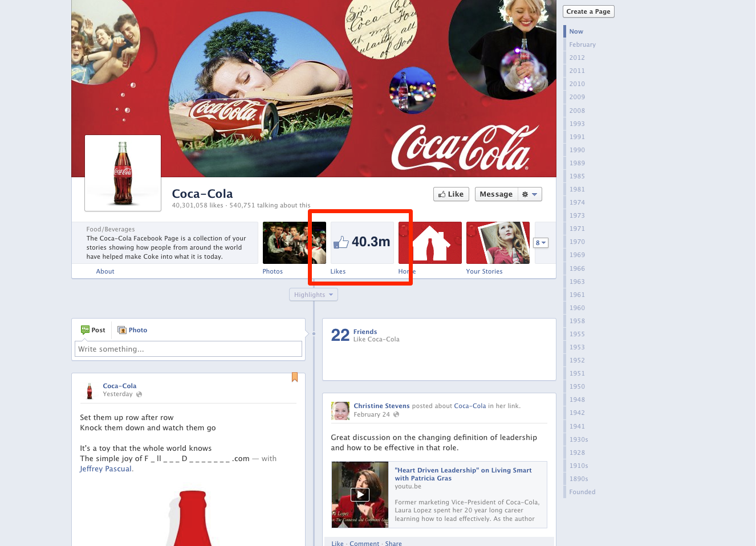Click the globe privacy icon beside Yesterday

(139, 394)
